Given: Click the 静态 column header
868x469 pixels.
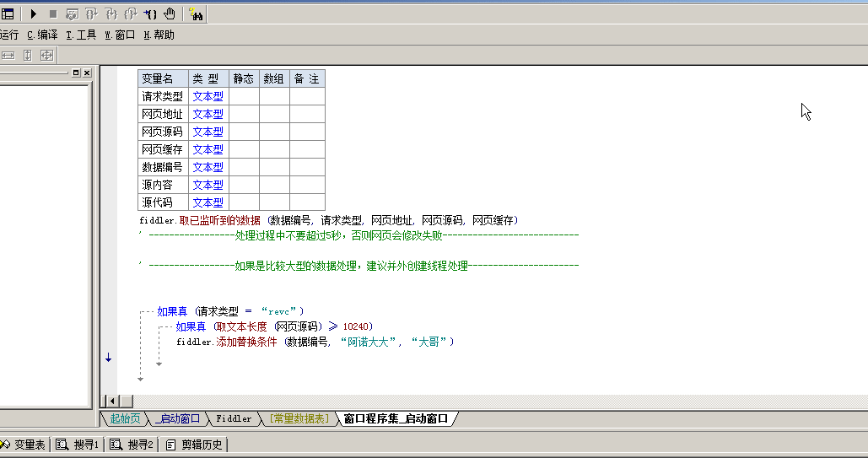Looking at the screenshot, I should 244,78.
